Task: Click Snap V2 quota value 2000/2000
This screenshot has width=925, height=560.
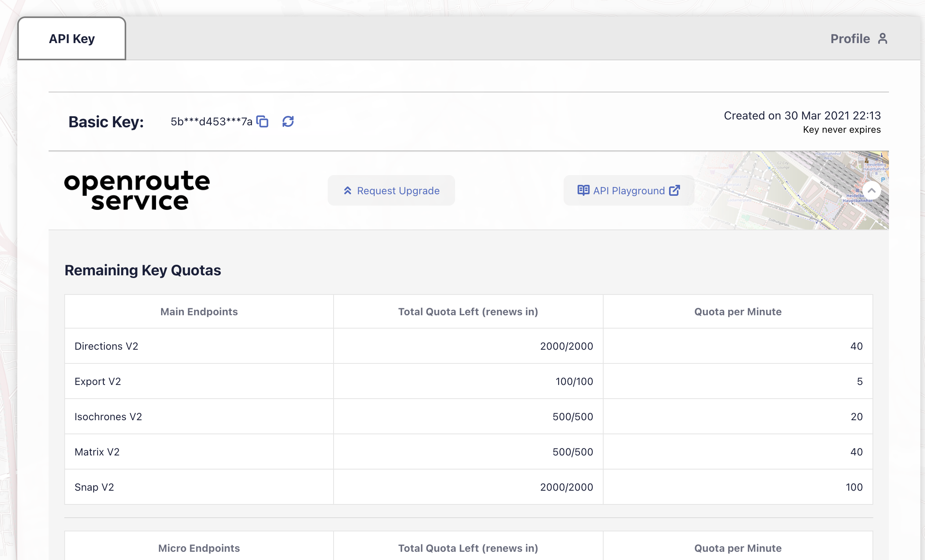Action: point(567,487)
